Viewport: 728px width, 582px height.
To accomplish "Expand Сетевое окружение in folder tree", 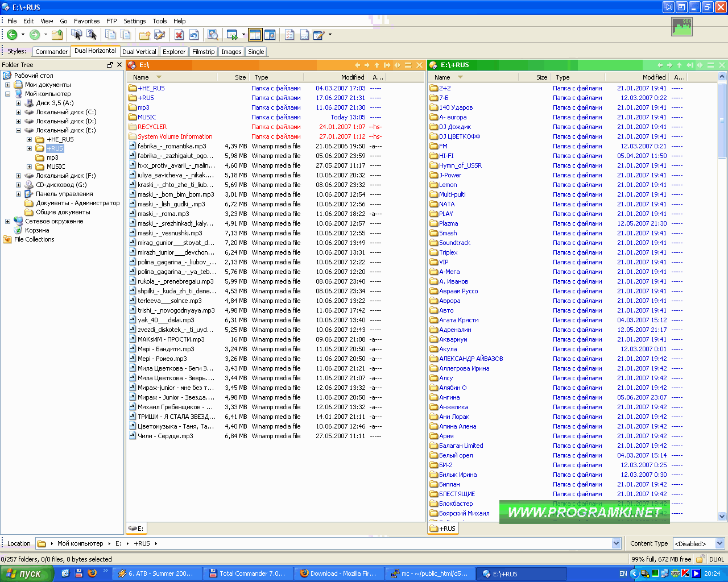I will click(x=7, y=221).
